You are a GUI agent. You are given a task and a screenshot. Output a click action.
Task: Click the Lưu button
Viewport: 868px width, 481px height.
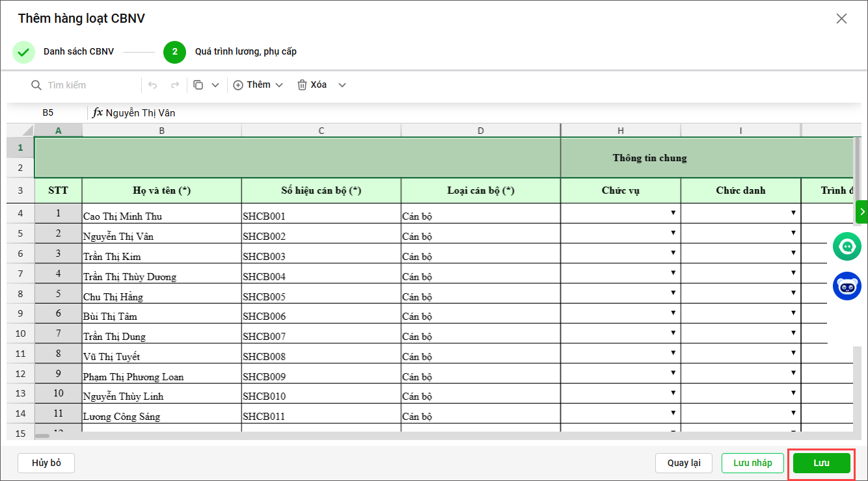click(821, 463)
